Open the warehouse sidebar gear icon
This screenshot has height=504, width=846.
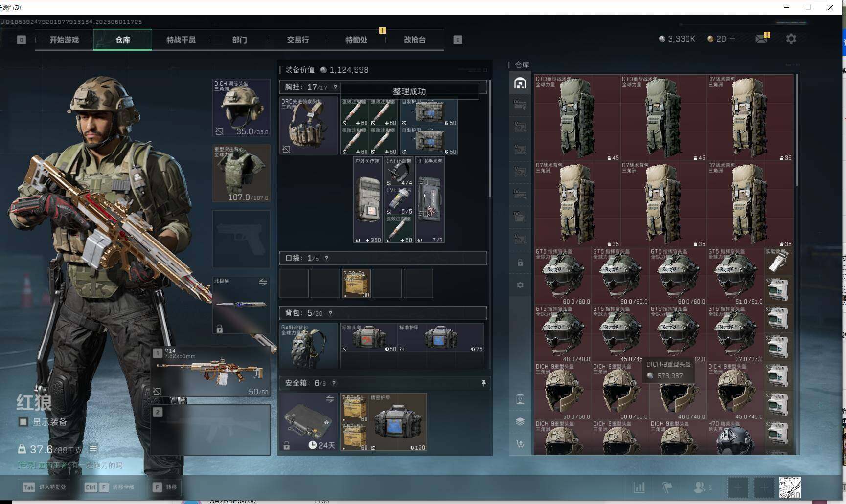pos(520,285)
